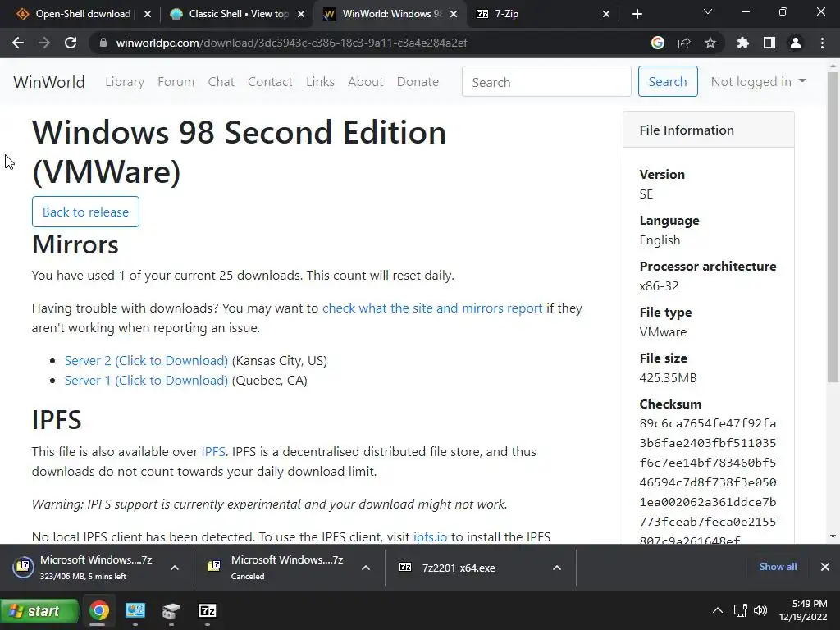Image resolution: width=840 pixels, height=630 pixels.
Task: Click the address bar URL
Action: point(292,43)
